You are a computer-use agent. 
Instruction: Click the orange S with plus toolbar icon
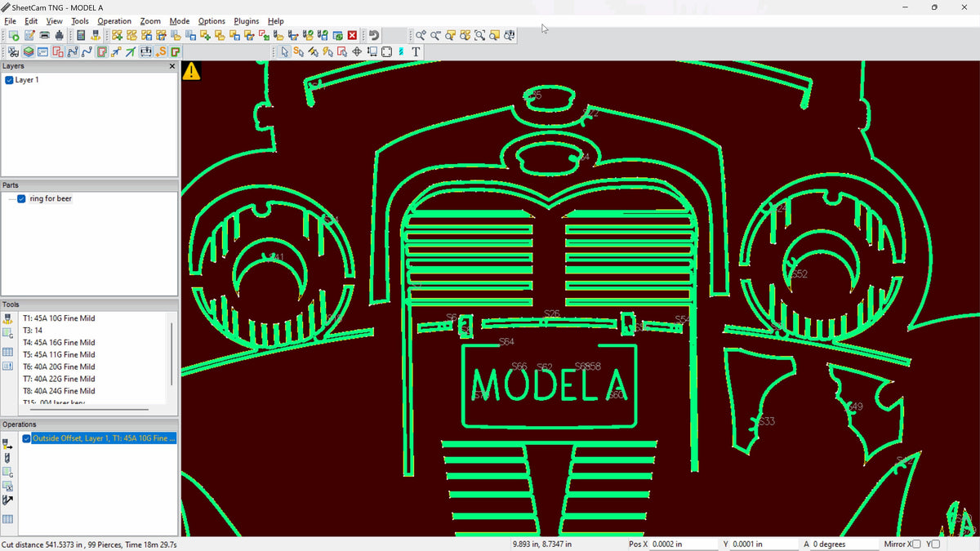(x=161, y=51)
